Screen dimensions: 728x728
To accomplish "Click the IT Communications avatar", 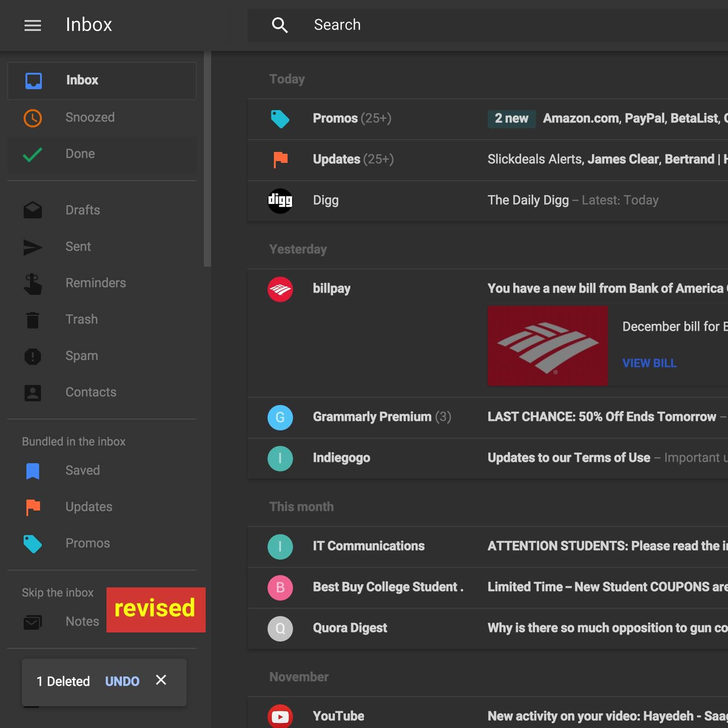I will click(x=280, y=546).
